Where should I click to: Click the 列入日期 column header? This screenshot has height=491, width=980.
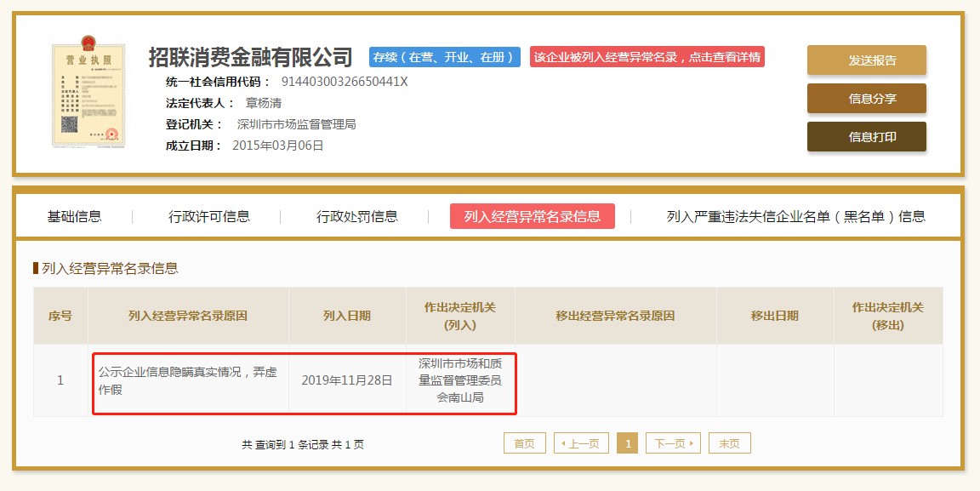point(347,316)
